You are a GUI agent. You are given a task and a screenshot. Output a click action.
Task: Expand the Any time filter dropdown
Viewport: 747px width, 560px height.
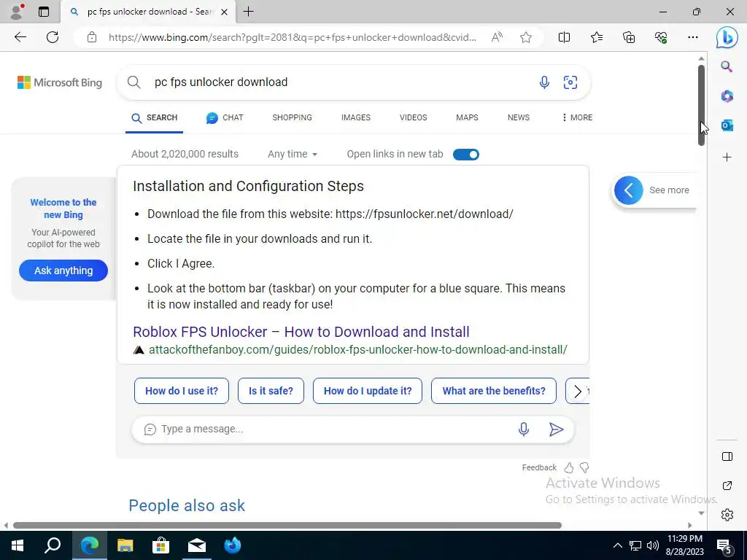pos(293,155)
